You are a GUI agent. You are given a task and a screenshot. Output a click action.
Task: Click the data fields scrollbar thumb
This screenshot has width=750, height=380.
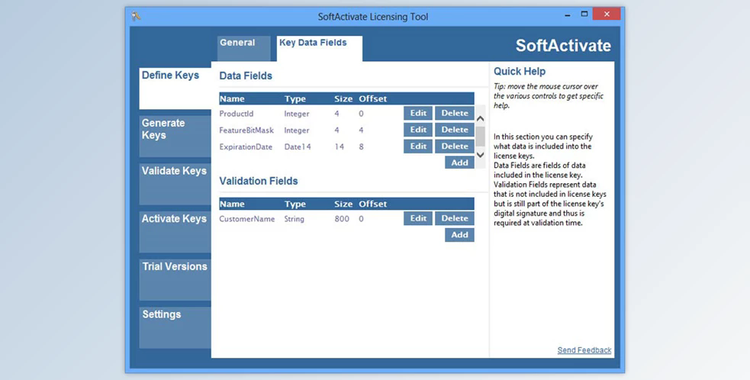481,136
